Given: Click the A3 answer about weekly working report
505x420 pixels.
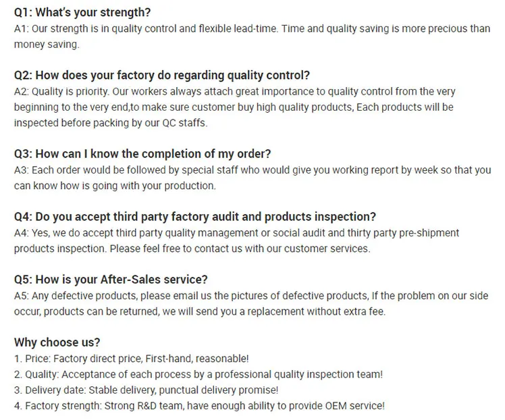Looking at the screenshot, I should click(x=252, y=170).
